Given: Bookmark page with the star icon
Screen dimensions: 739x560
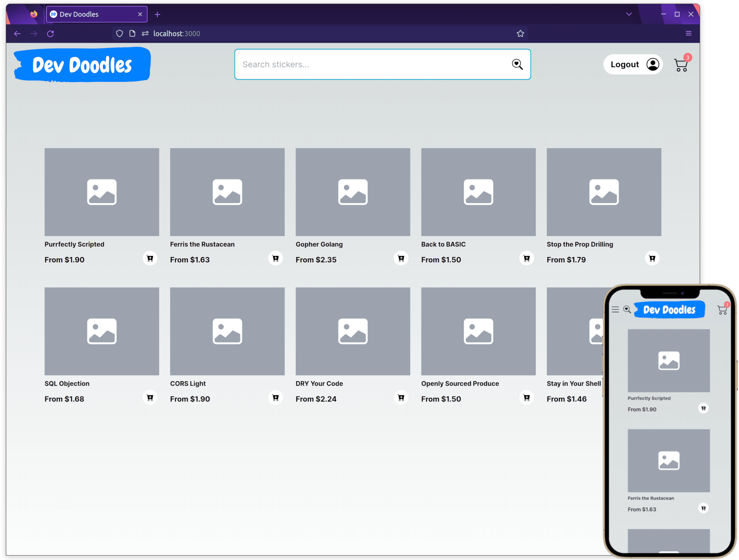Looking at the screenshot, I should click(x=520, y=33).
